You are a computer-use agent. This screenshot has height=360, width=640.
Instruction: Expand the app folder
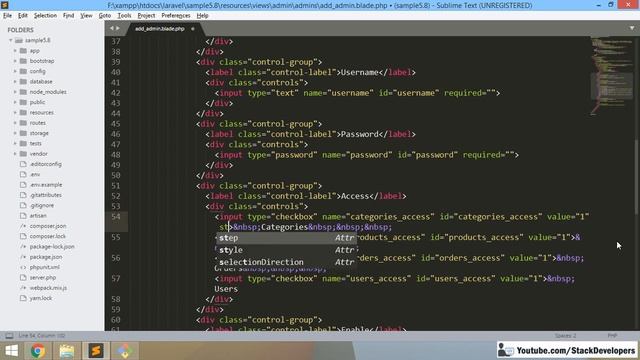pyautogui.click(x=15, y=51)
